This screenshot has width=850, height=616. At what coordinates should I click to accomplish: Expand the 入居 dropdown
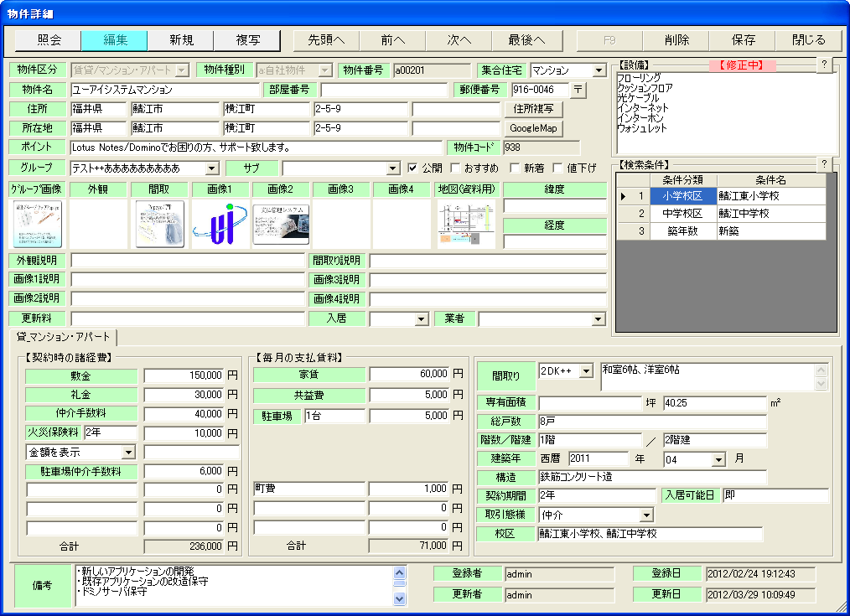422,319
